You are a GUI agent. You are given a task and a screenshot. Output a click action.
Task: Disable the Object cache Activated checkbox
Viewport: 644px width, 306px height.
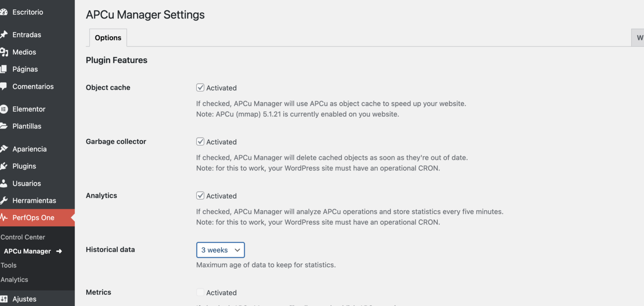200,87
